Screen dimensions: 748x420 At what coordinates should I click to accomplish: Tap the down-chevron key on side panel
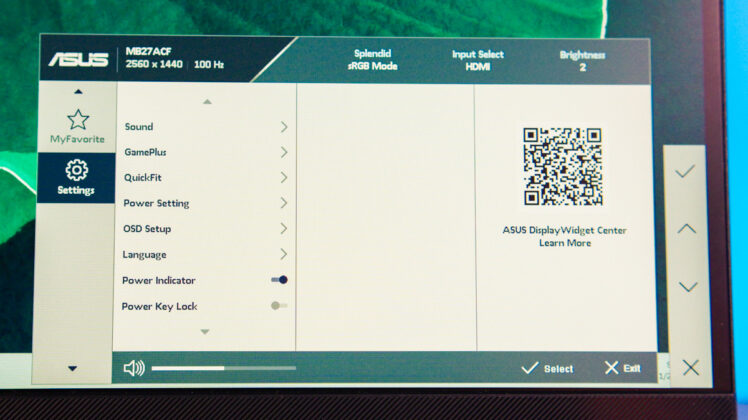pos(688,286)
